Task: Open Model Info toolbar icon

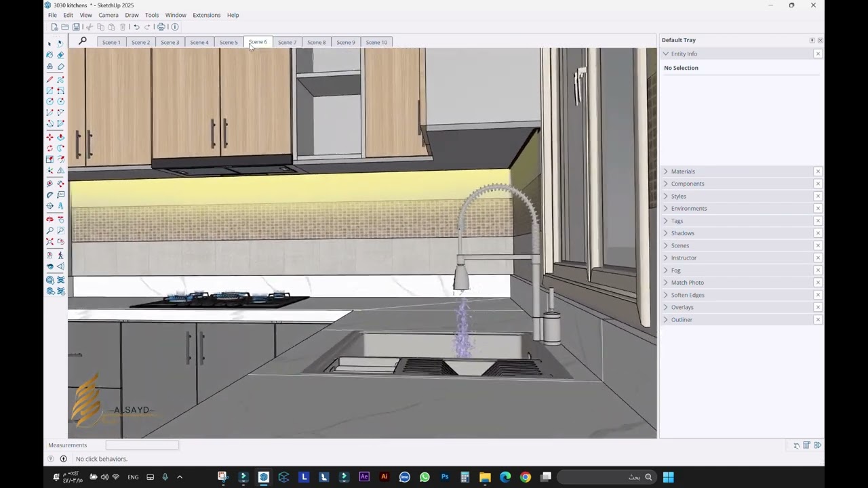Action: coord(175,27)
